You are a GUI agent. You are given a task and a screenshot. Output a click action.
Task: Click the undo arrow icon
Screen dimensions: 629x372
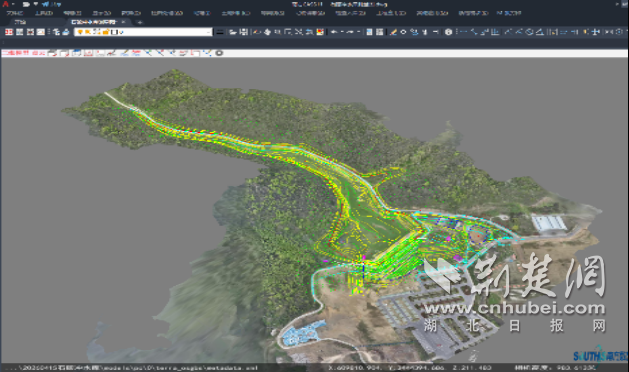[x=334, y=32]
